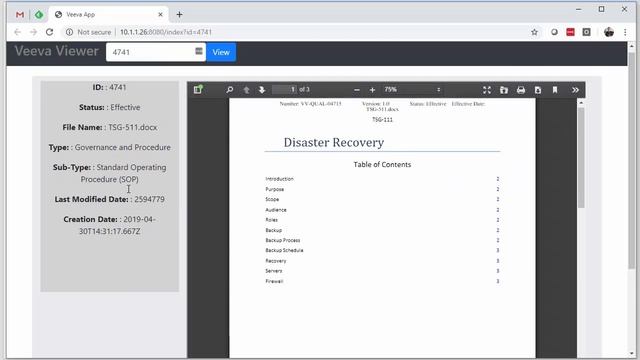Click the icon inside the ID field
The image size is (640, 360).
tap(199, 51)
